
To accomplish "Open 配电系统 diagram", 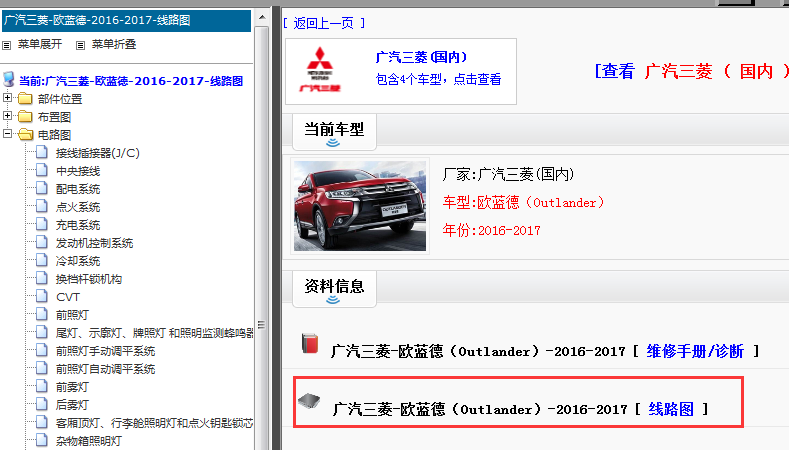I will 78,189.
